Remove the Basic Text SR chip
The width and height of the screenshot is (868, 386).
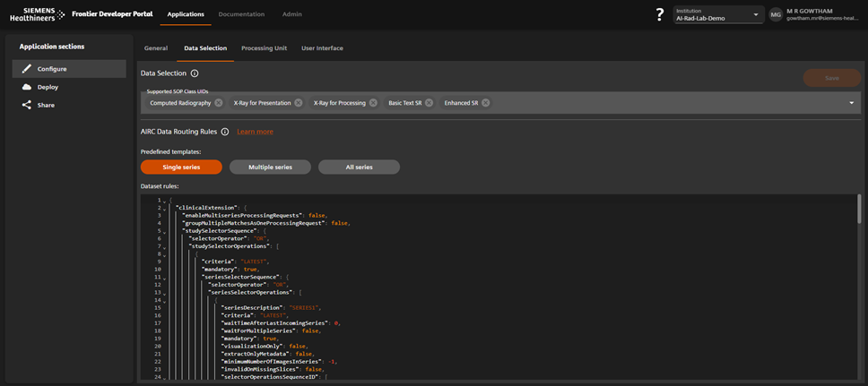(430, 103)
